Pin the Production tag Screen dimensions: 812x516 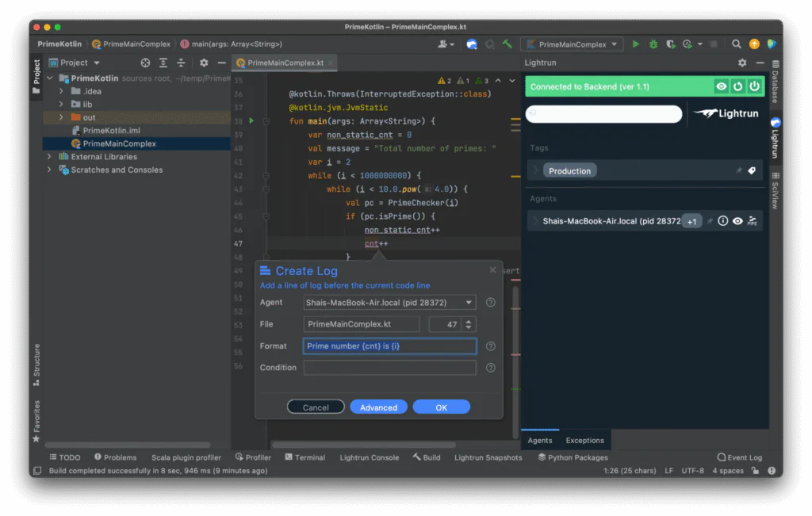point(739,170)
